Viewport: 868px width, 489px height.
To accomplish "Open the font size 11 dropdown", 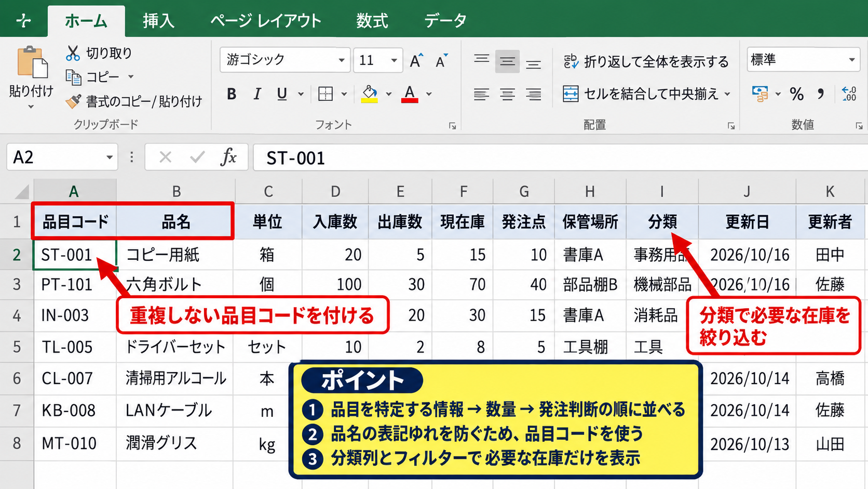I will coord(394,60).
